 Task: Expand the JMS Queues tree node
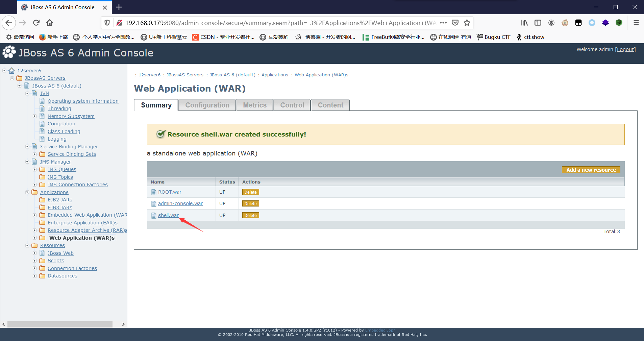pyautogui.click(x=34, y=169)
